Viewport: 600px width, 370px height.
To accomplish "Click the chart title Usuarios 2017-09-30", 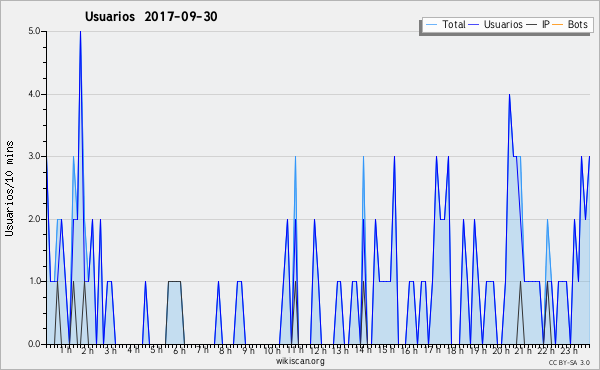I will pyautogui.click(x=151, y=16).
